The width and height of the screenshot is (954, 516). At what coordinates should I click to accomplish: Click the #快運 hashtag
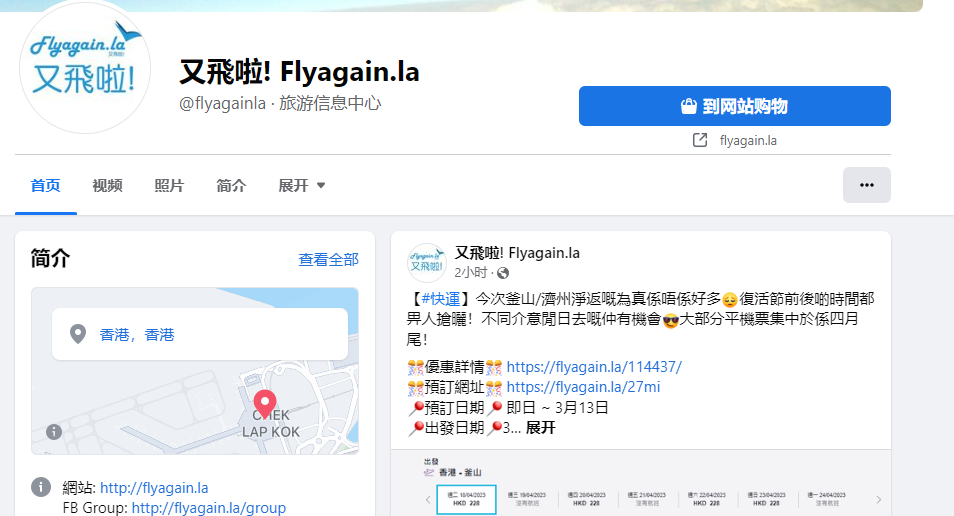click(x=441, y=299)
